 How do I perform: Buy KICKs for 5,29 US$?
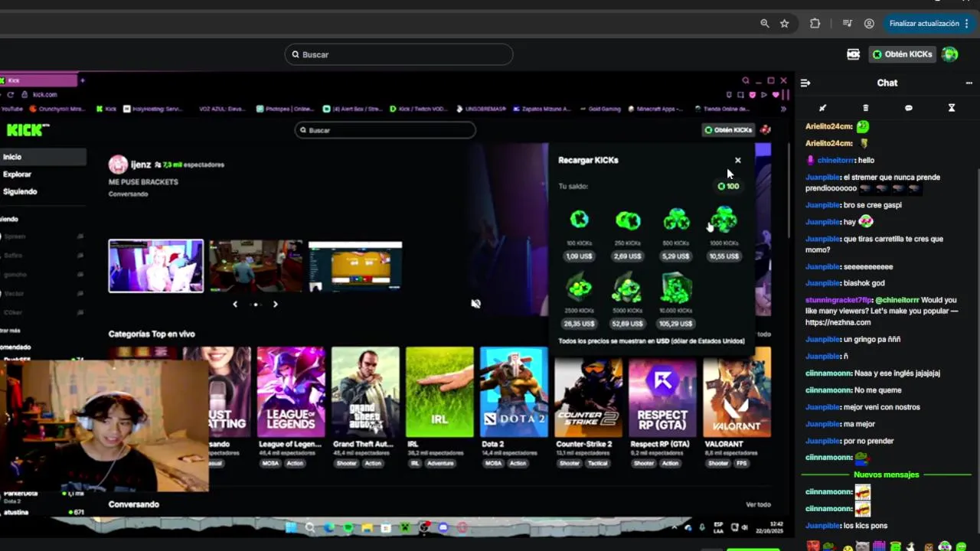676,256
